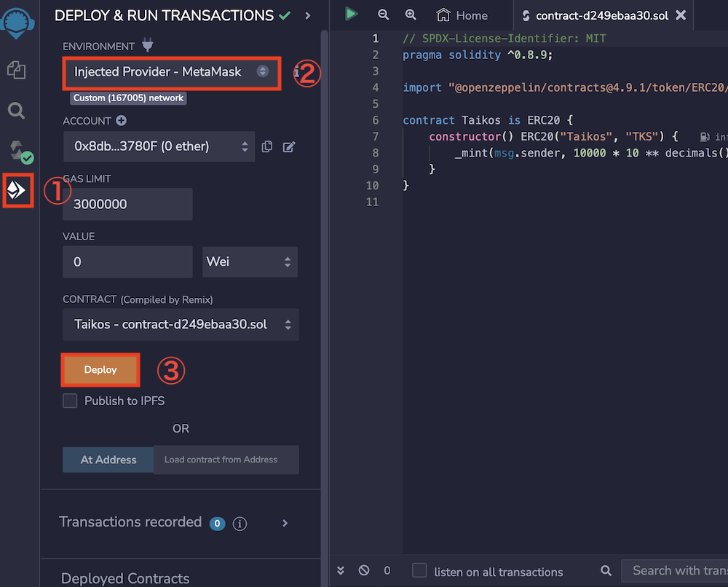Zoom in the editor with plus magnifier
This screenshot has height=587, width=728.
[x=411, y=15]
